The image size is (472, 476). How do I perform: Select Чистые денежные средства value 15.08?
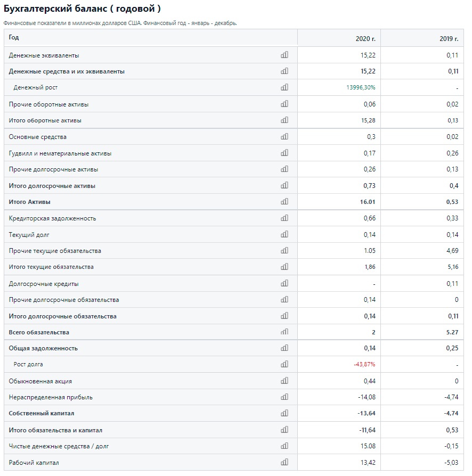pyautogui.click(x=368, y=446)
